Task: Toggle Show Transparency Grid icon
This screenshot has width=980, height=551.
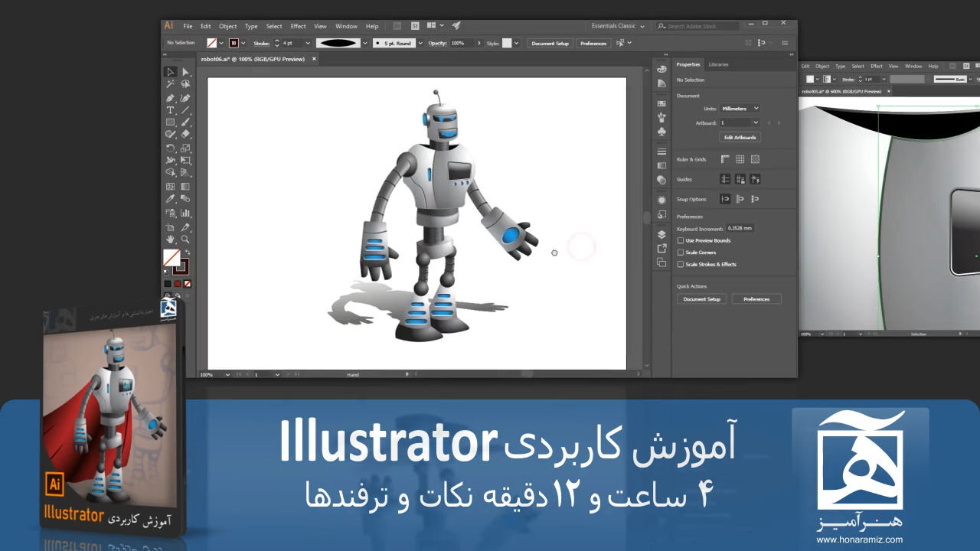Action: pos(755,159)
